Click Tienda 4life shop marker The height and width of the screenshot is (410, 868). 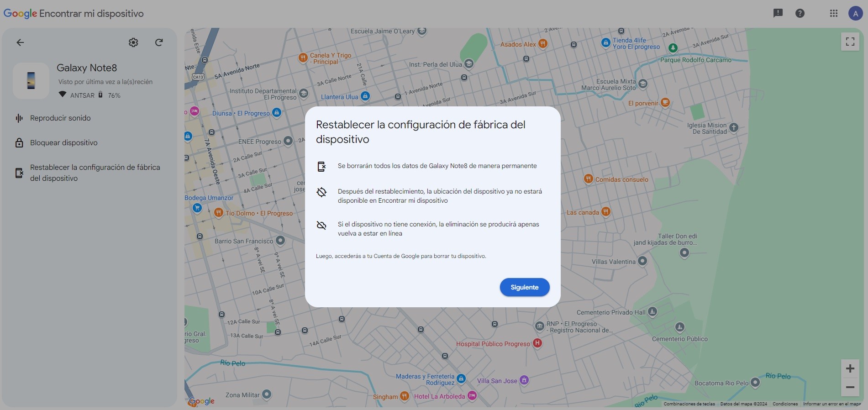click(605, 43)
